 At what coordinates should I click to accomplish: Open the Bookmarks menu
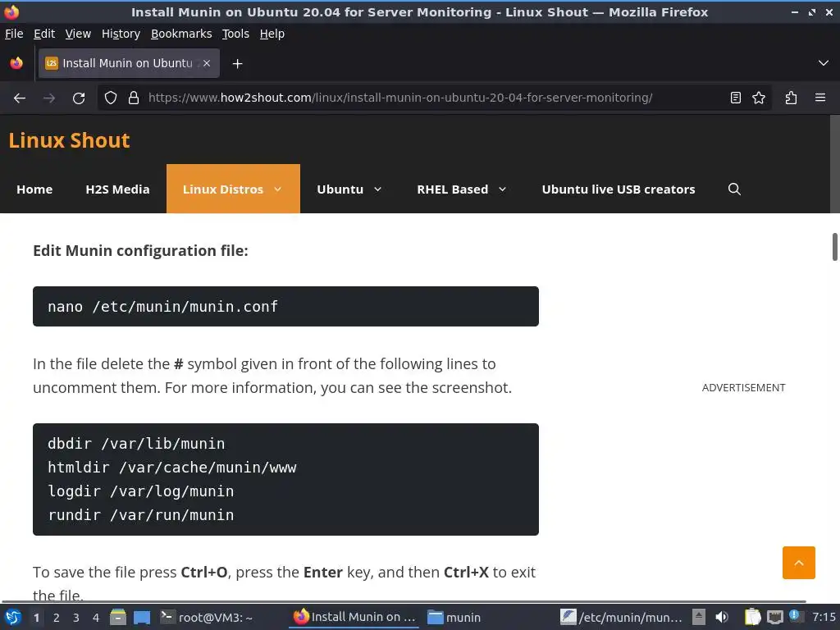pyautogui.click(x=181, y=34)
